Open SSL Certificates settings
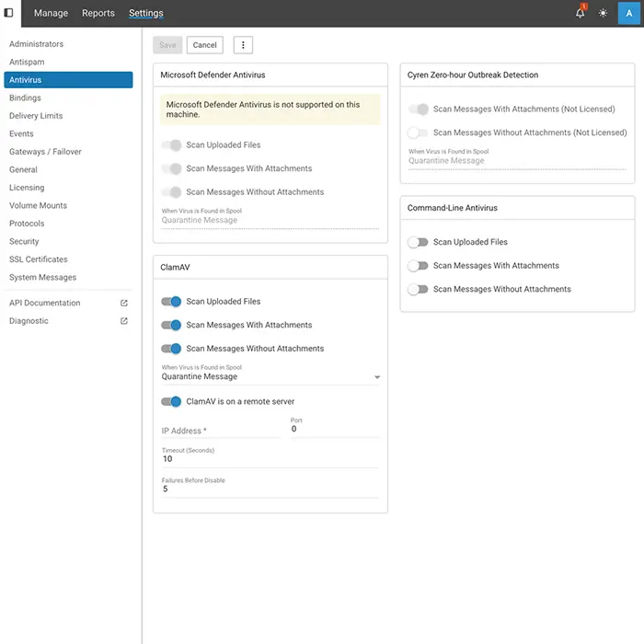The height and width of the screenshot is (644, 644). (x=68, y=259)
